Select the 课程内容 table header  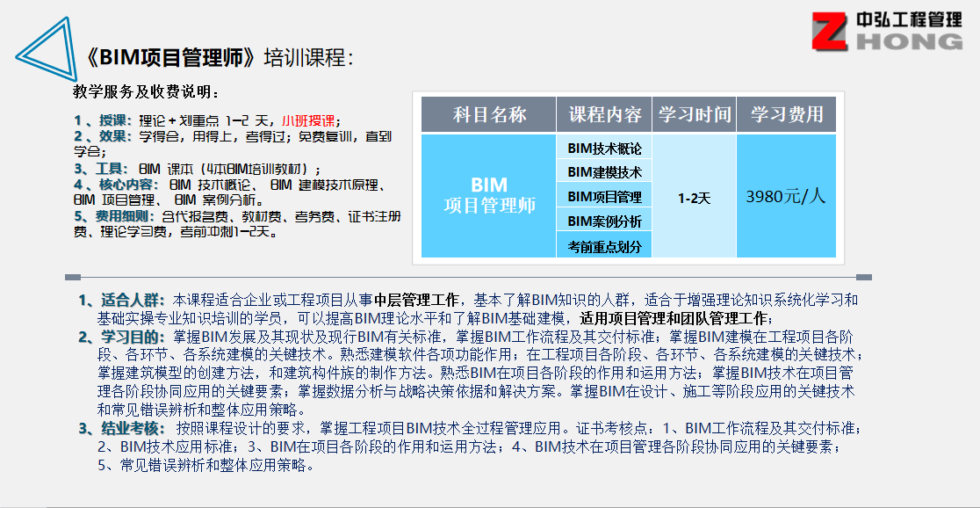(x=604, y=114)
